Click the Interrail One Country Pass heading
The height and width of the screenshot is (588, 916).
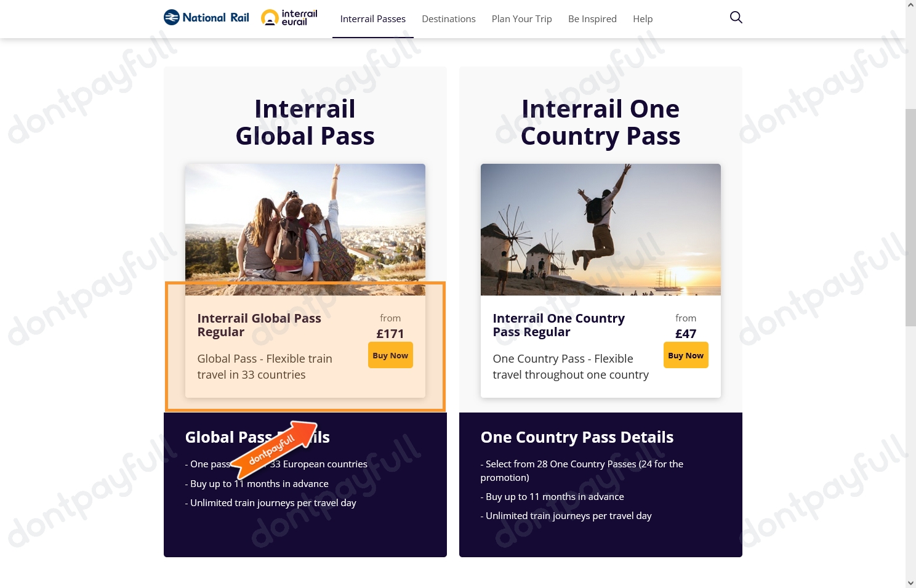[601, 122]
